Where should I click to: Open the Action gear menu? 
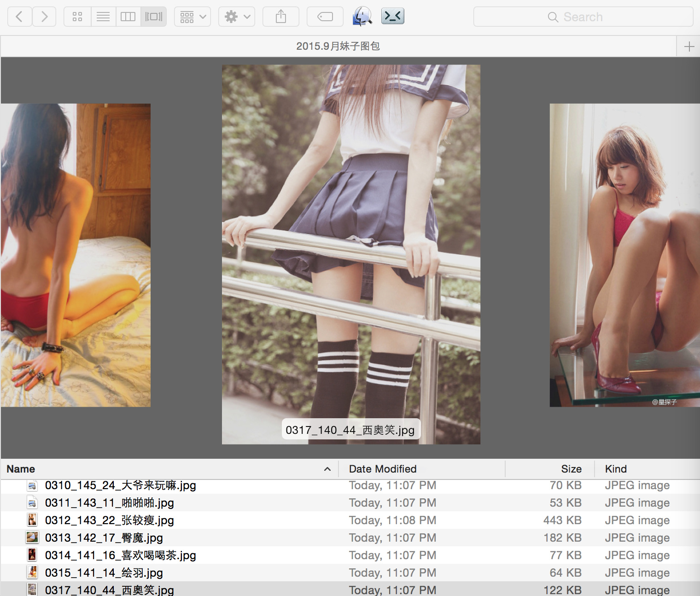click(x=237, y=17)
